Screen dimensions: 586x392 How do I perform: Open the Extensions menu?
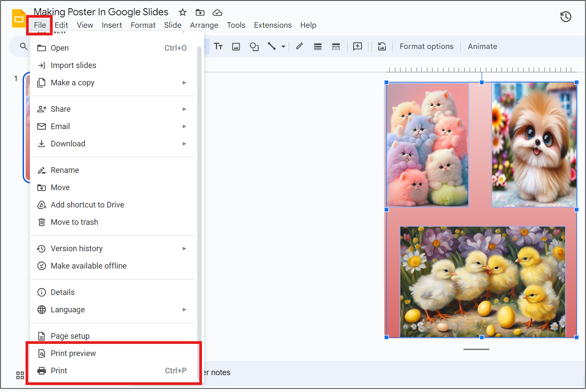pyautogui.click(x=273, y=25)
